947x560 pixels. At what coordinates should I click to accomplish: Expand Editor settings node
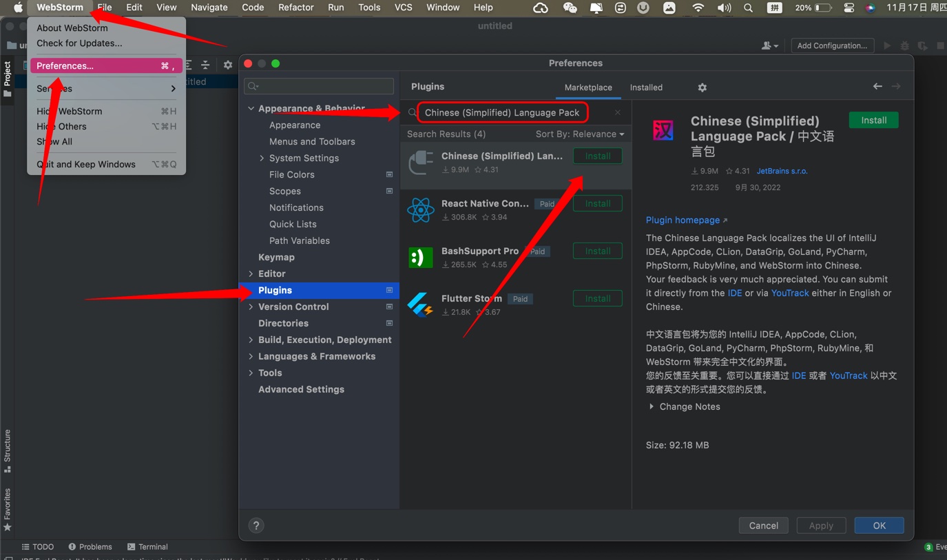(251, 273)
